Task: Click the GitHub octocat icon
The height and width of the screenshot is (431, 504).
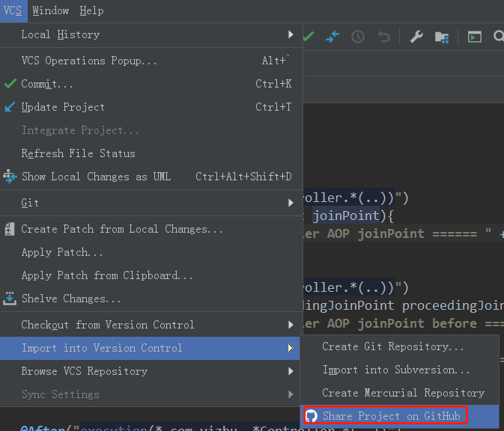Action: pos(311,416)
